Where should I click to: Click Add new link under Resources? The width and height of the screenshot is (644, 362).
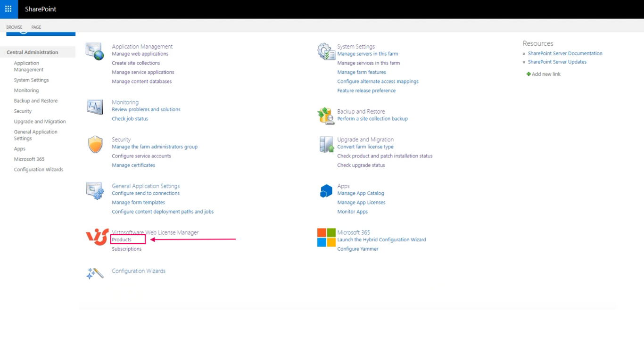546,74
